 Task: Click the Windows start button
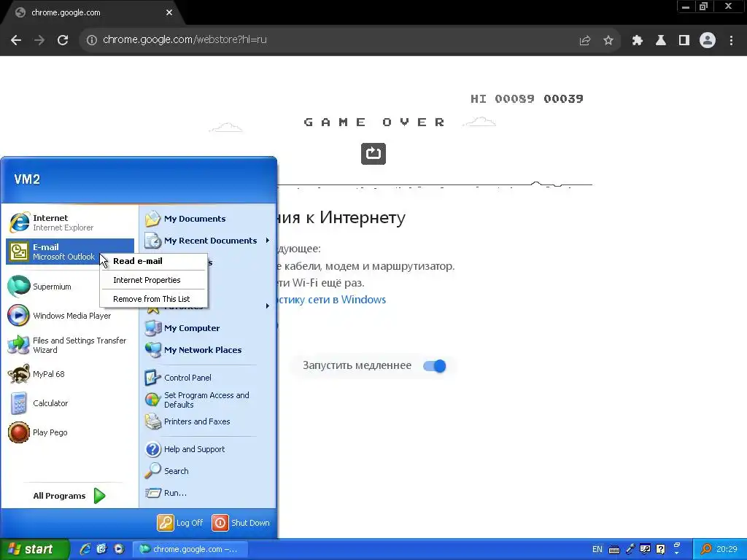pyautogui.click(x=34, y=549)
